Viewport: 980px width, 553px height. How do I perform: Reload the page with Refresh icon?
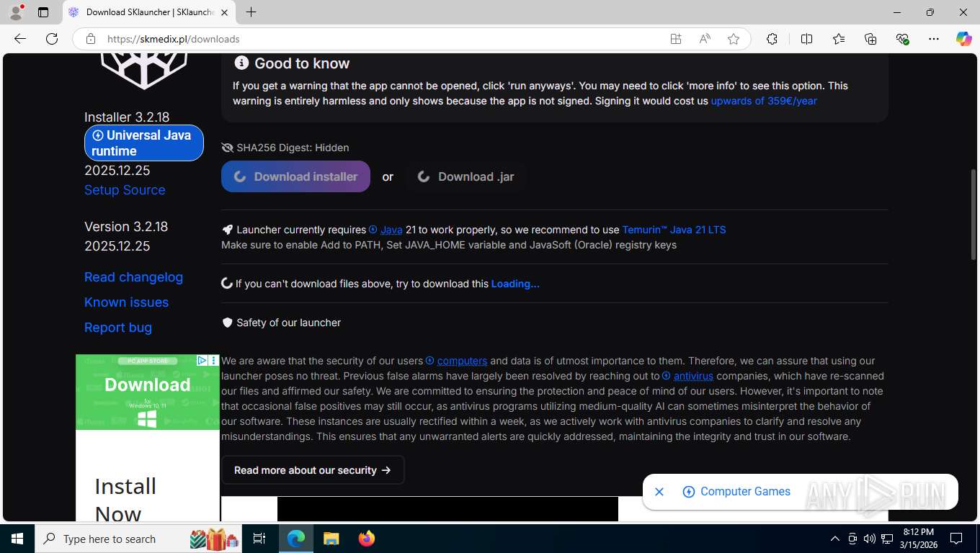52,39
